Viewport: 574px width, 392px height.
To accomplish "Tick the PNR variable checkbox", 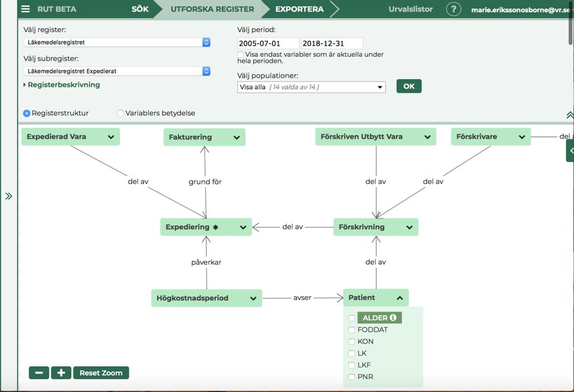I will (x=351, y=377).
